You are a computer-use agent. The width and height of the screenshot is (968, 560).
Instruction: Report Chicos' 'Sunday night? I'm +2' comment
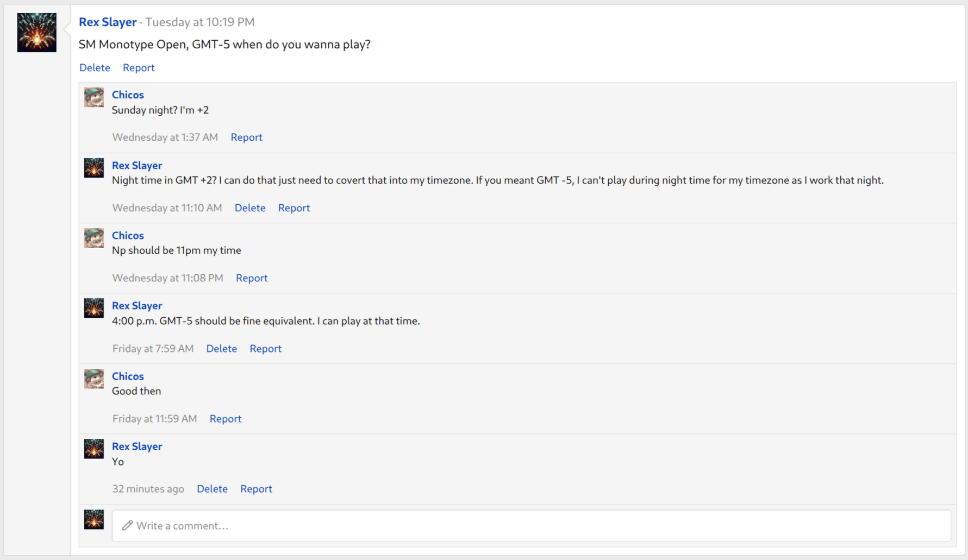click(246, 137)
